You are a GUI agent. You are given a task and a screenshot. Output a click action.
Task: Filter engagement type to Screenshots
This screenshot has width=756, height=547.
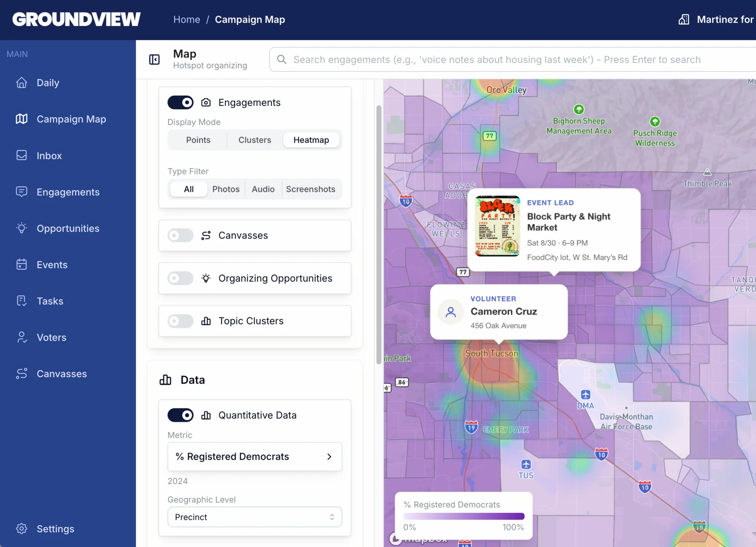click(310, 189)
